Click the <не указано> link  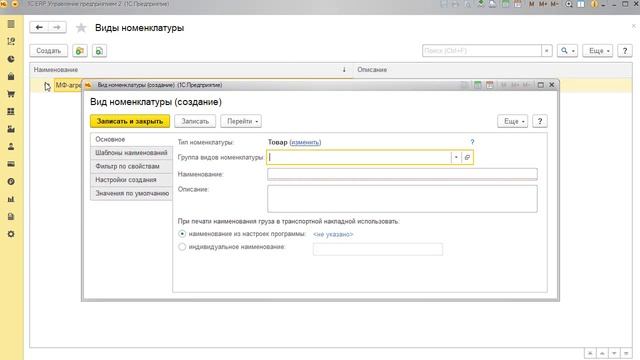pos(333,234)
